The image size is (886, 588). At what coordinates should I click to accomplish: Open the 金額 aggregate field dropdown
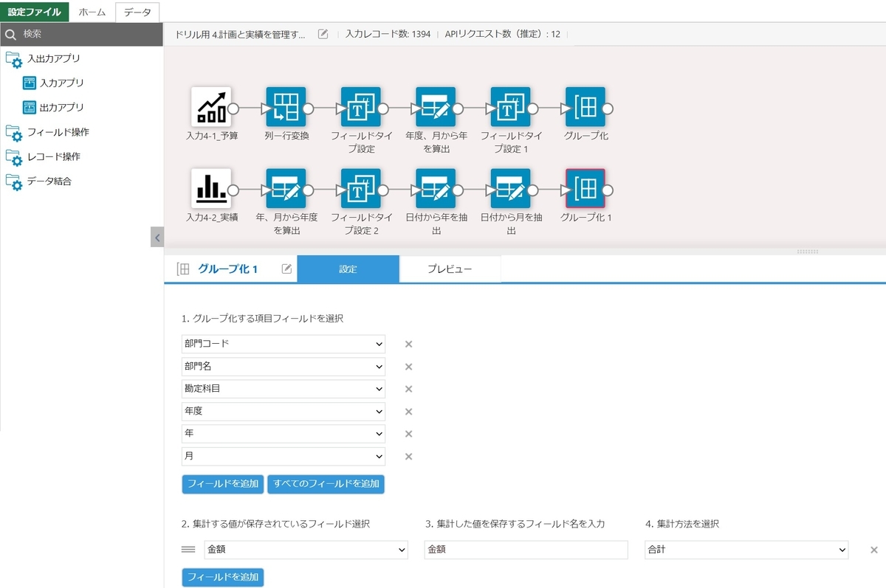click(306, 550)
